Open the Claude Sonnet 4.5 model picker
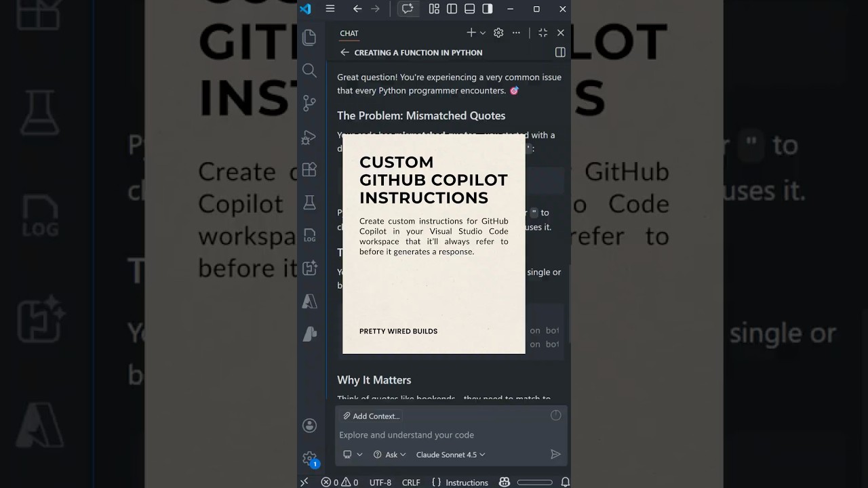 451,455
